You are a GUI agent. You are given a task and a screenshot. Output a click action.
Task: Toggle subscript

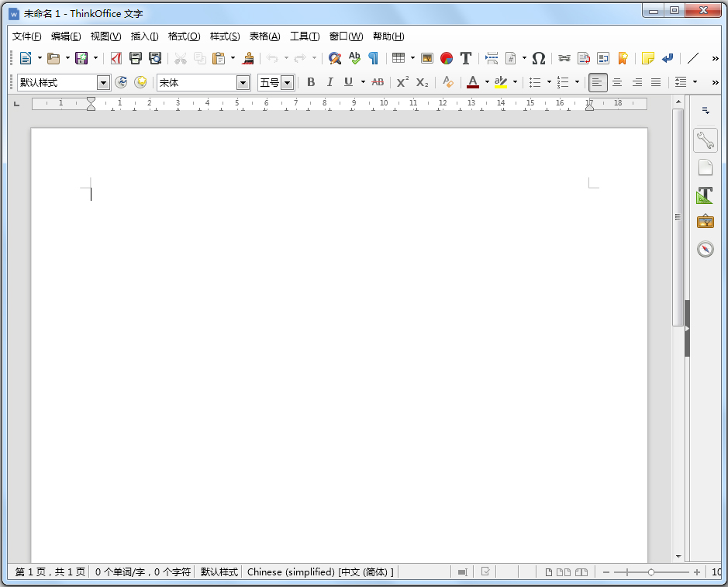[x=422, y=82]
